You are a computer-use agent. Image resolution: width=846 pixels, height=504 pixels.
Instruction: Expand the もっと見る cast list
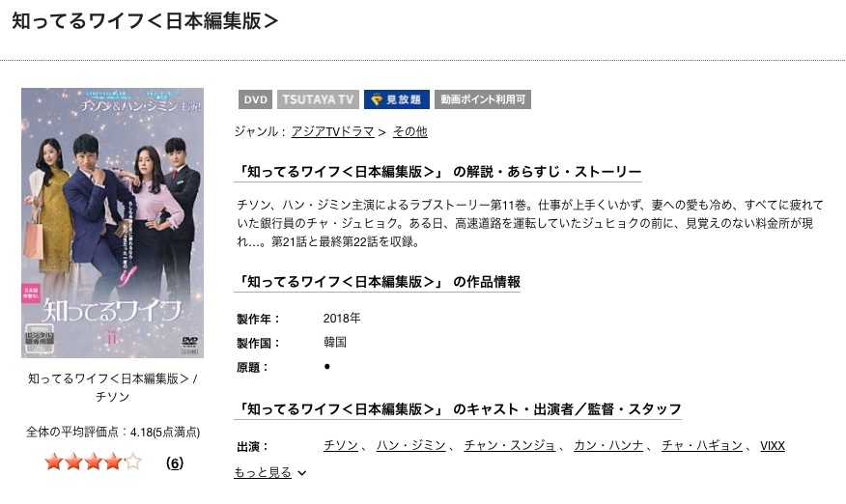[x=263, y=473]
